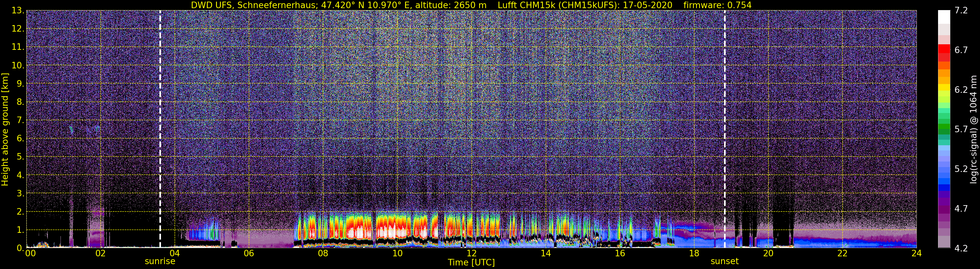Click the white dashed sunrise marker line

point(160,129)
